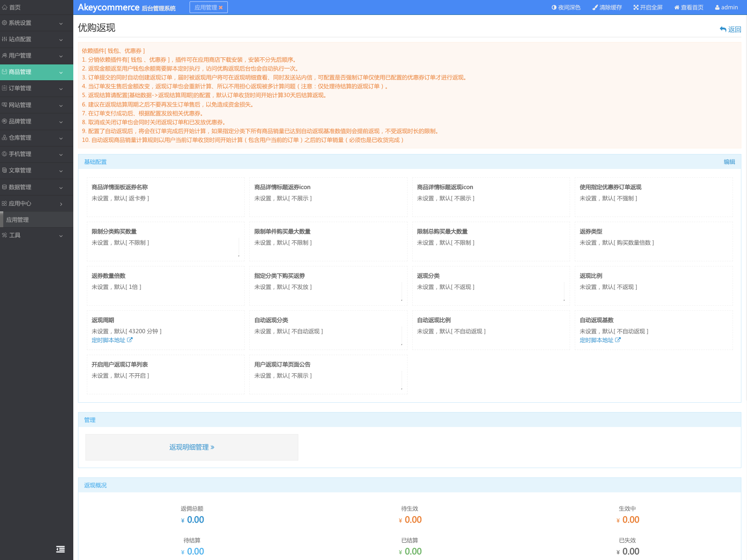Click the document icon for 文章管理
Image resolution: width=747 pixels, height=560 pixels.
click(5, 170)
